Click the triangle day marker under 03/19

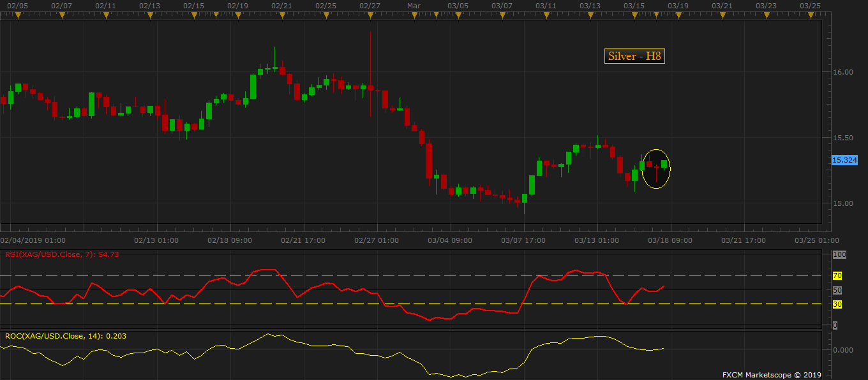[x=678, y=16]
